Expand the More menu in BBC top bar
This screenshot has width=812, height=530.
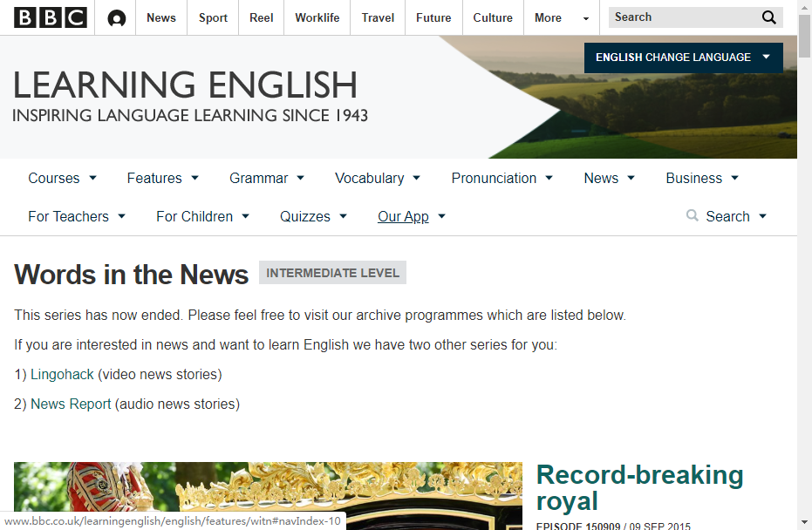point(562,17)
